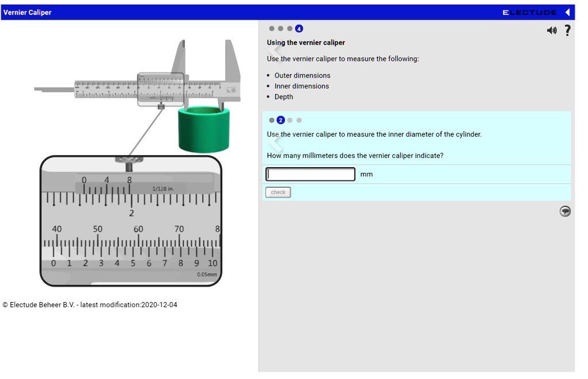Open help via the question mark icon

[x=568, y=30]
